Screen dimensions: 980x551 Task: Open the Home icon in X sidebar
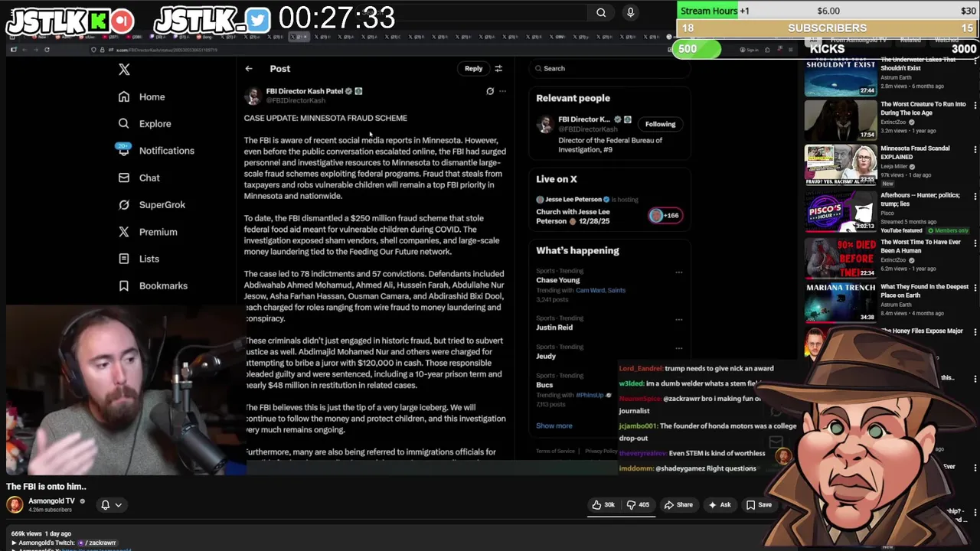(124, 96)
